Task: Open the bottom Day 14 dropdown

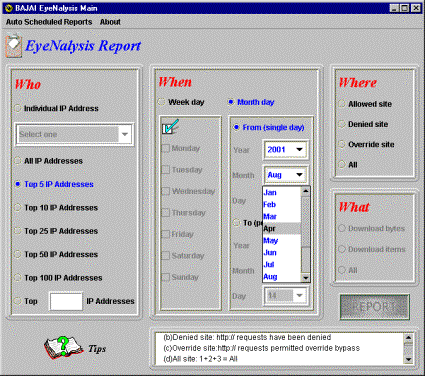Action: (285, 295)
